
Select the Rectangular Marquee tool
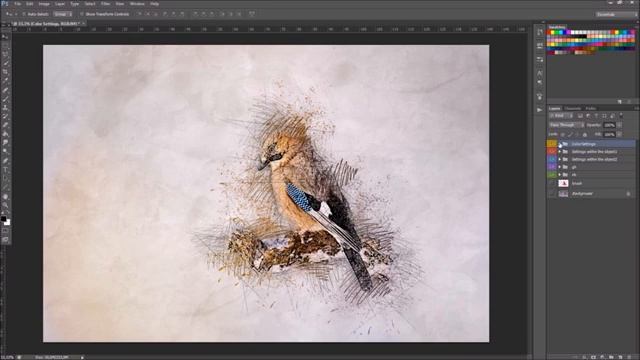(x=5, y=46)
